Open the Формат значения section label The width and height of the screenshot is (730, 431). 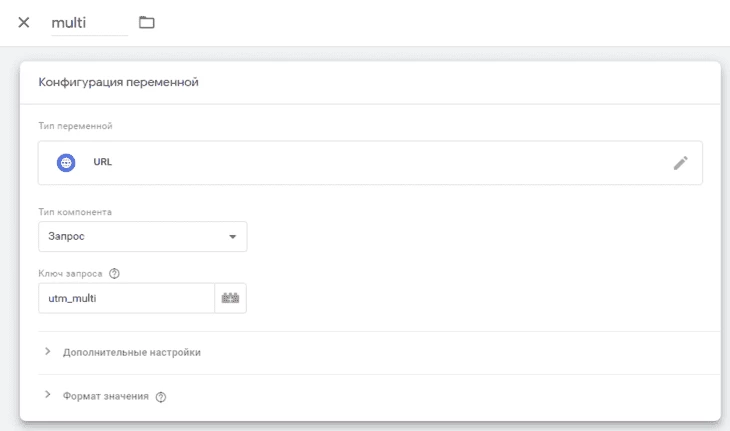click(x=106, y=396)
